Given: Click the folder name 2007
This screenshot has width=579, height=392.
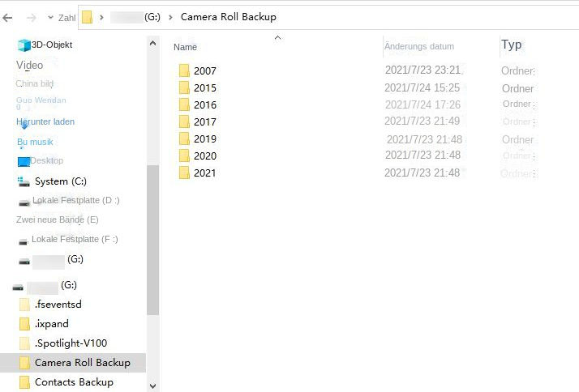Looking at the screenshot, I should (205, 70).
